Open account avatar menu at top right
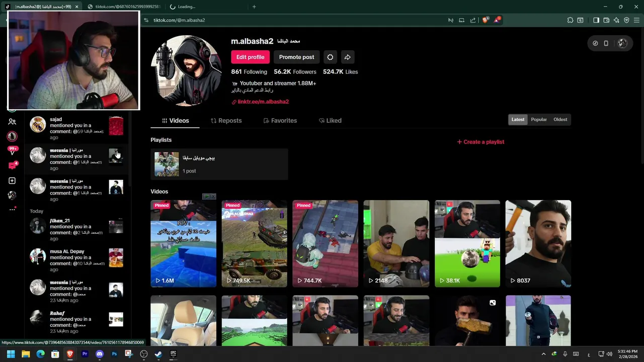This screenshot has width=644, height=362. (x=622, y=43)
